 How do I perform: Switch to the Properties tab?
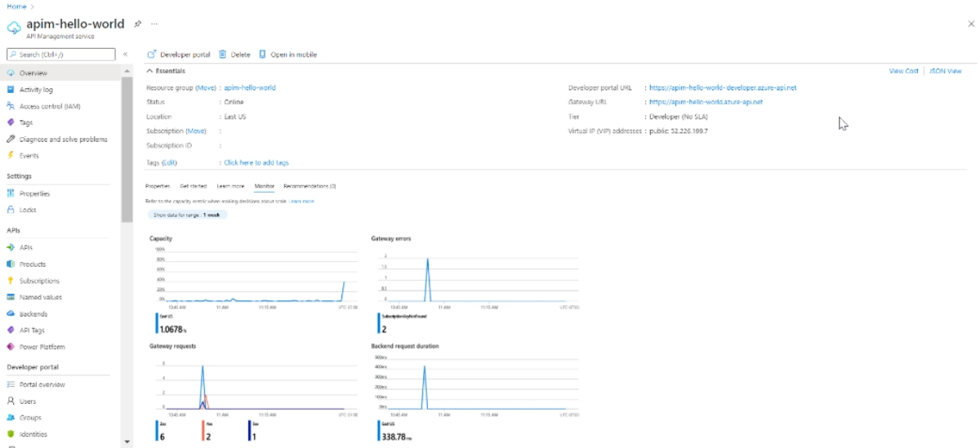click(x=157, y=186)
